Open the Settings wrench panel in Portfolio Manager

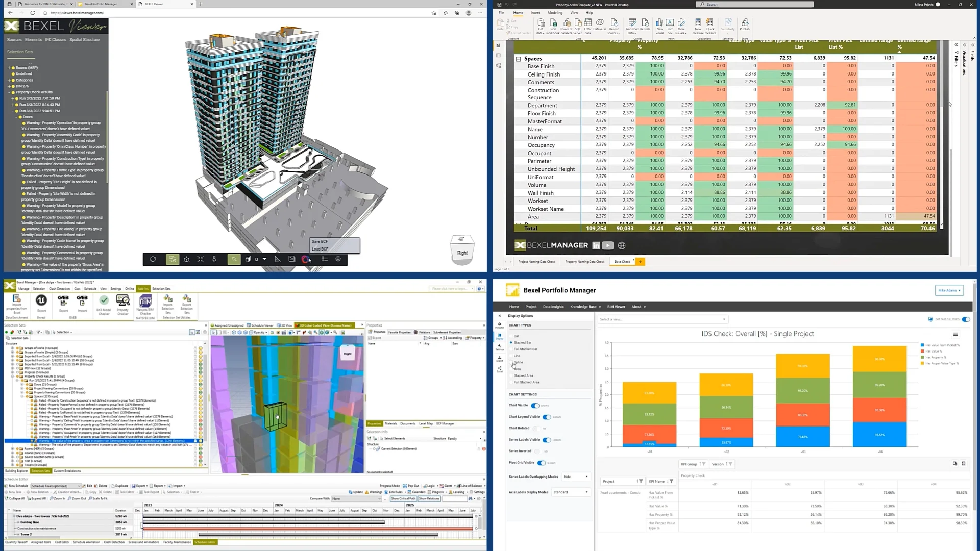point(500,347)
